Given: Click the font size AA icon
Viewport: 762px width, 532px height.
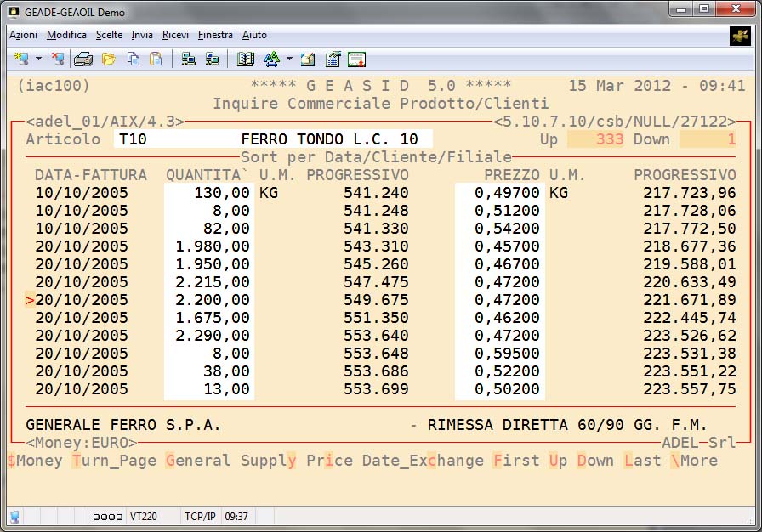Looking at the screenshot, I should (271, 59).
